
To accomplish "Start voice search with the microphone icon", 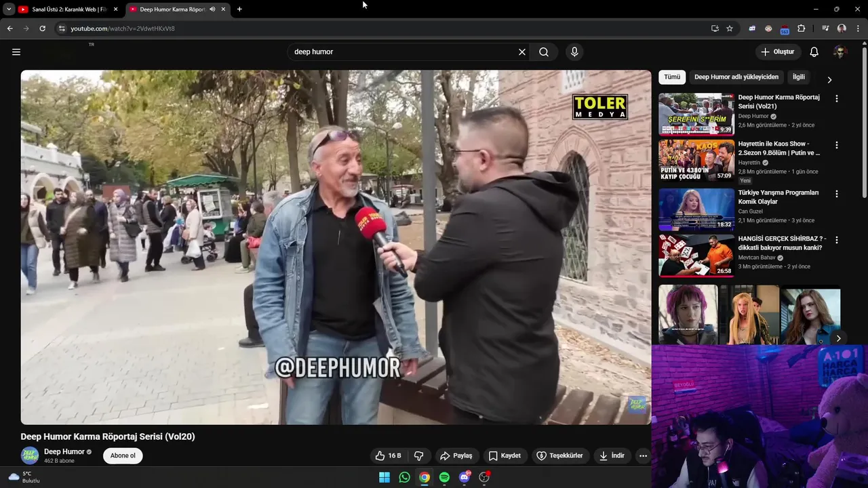I will click(574, 52).
